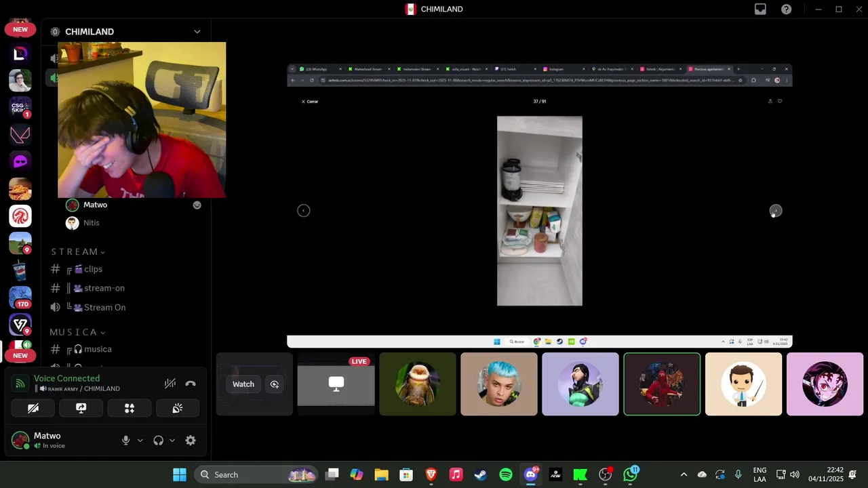
Task: Collapse the MUSICA channel category
Action: [x=77, y=332]
